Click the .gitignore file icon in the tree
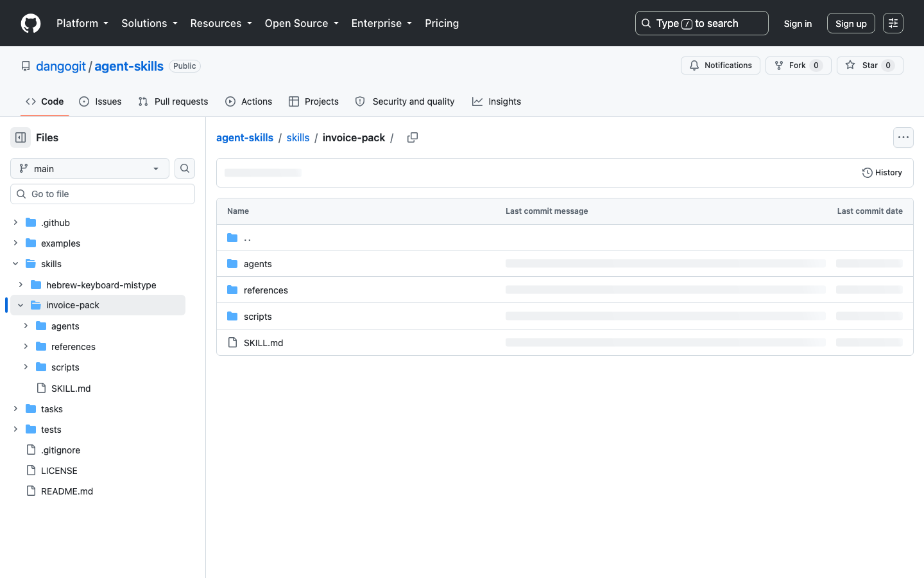Viewport: 924px width, 578px height. click(x=31, y=450)
